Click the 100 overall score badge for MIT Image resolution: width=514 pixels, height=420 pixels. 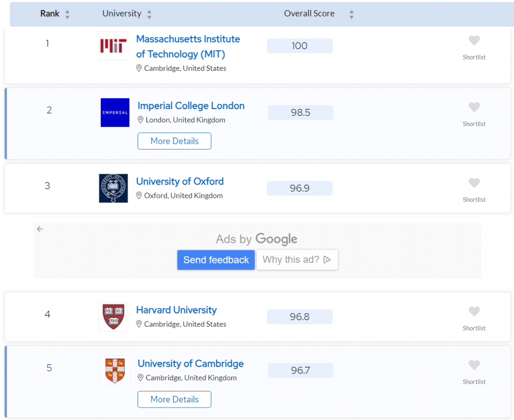pyautogui.click(x=300, y=45)
